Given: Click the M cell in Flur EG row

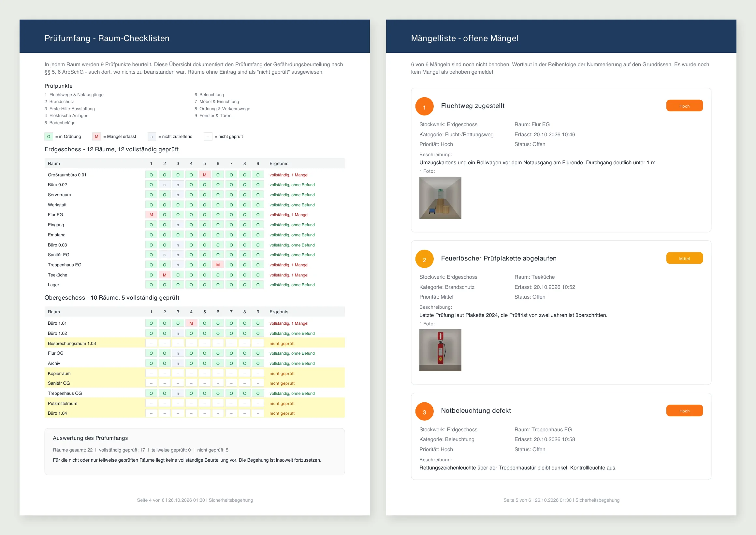Looking at the screenshot, I should click(x=151, y=215).
